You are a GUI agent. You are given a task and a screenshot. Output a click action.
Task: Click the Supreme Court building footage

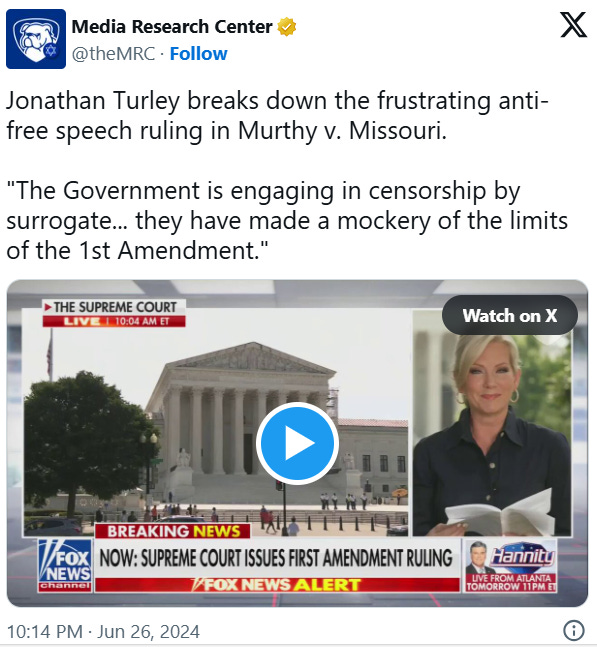pyautogui.click(x=216, y=421)
